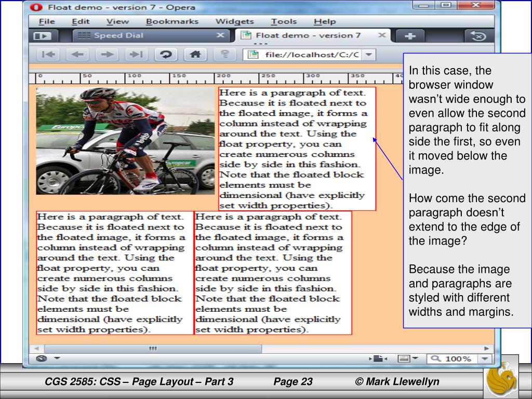Open the View menu

118,21
